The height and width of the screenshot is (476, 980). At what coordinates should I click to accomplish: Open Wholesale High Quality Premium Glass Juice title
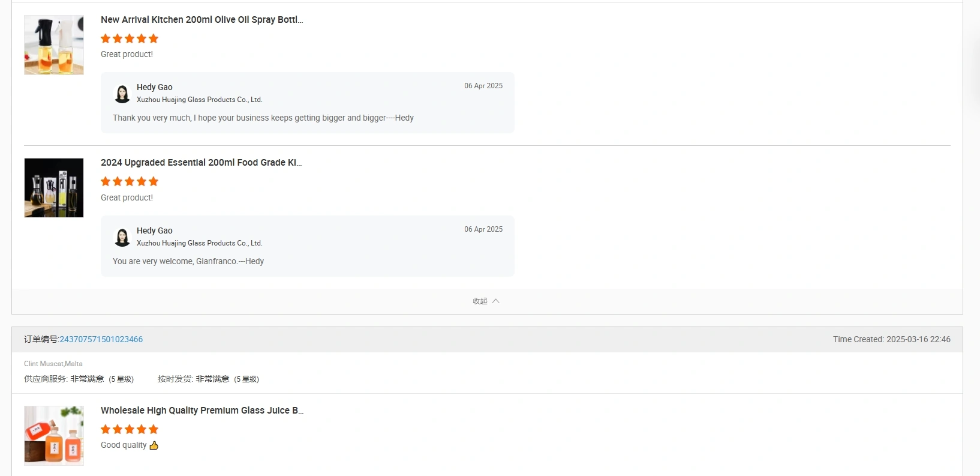click(202, 410)
